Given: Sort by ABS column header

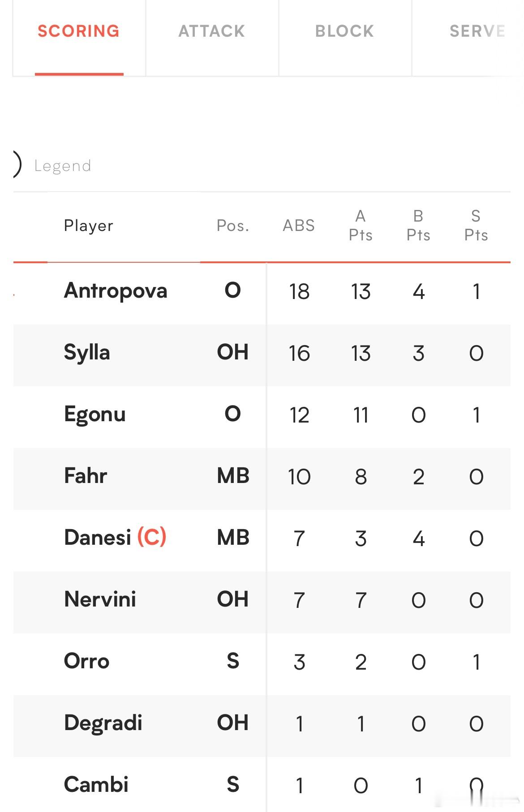Looking at the screenshot, I should pyautogui.click(x=299, y=225).
